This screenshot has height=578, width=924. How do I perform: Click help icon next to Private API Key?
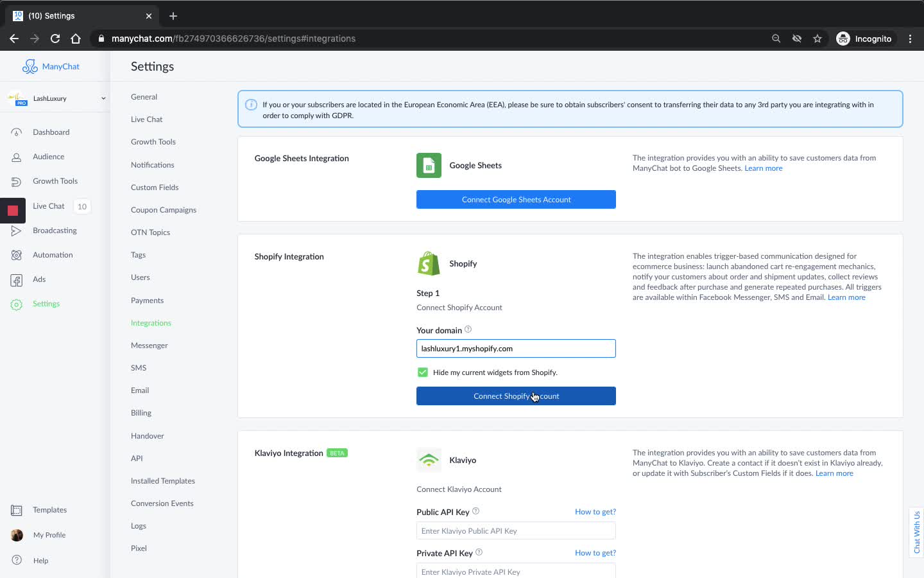pos(479,552)
